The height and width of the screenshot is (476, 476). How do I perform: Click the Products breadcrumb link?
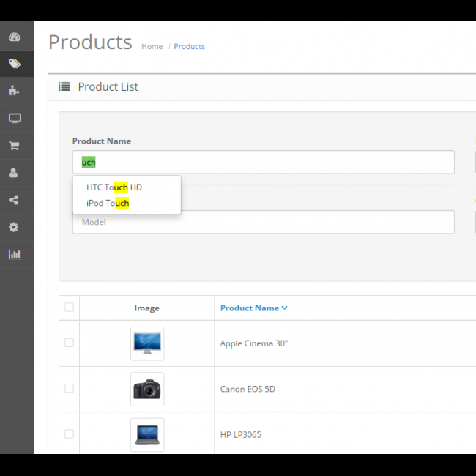tap(189, 47)
